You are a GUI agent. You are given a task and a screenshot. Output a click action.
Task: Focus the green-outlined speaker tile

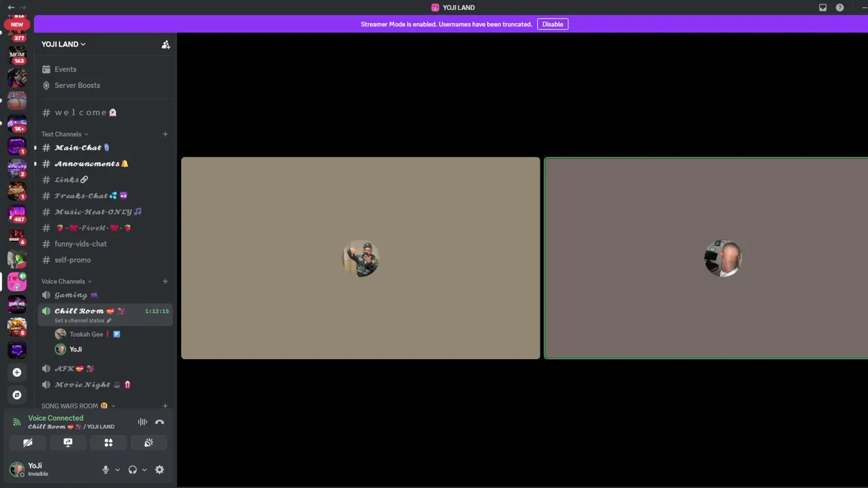click(706, 258)
